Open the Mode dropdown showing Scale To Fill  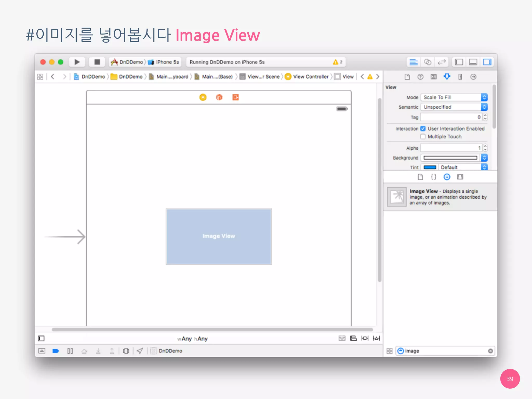pyautogui.click(x=454, y=97)
